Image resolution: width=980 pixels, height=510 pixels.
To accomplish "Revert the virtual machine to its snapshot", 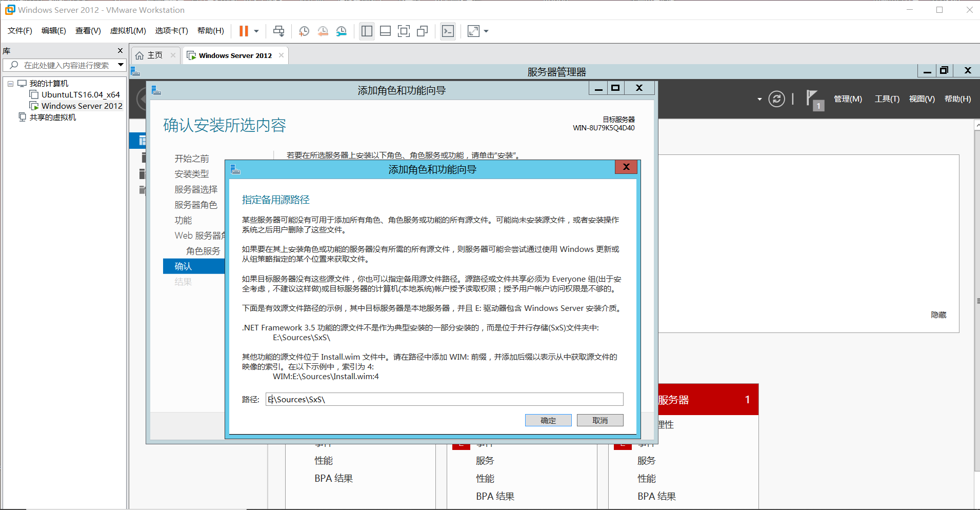I will click(323, 31).
